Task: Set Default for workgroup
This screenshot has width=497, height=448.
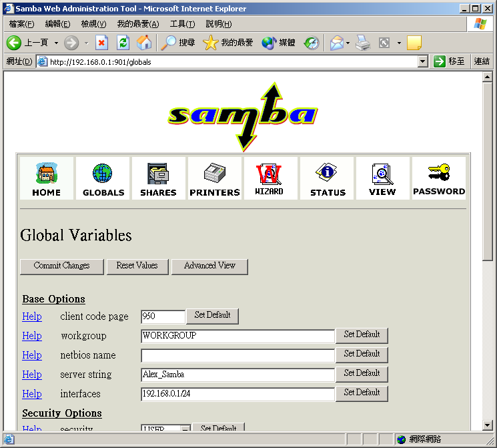Action: tap(362, 335)
